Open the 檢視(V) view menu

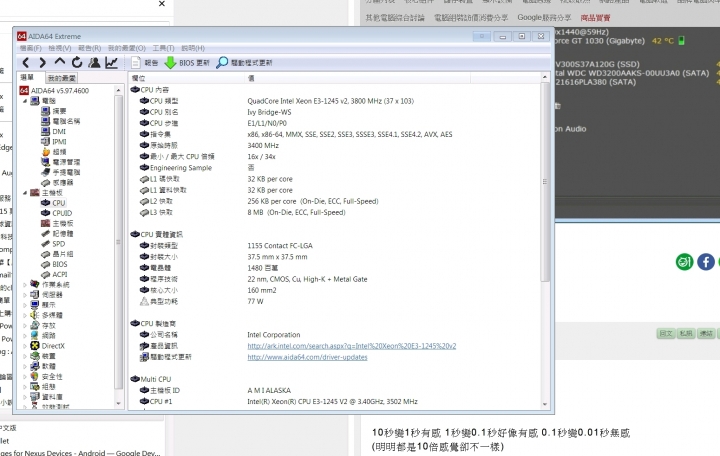(60, 48)
